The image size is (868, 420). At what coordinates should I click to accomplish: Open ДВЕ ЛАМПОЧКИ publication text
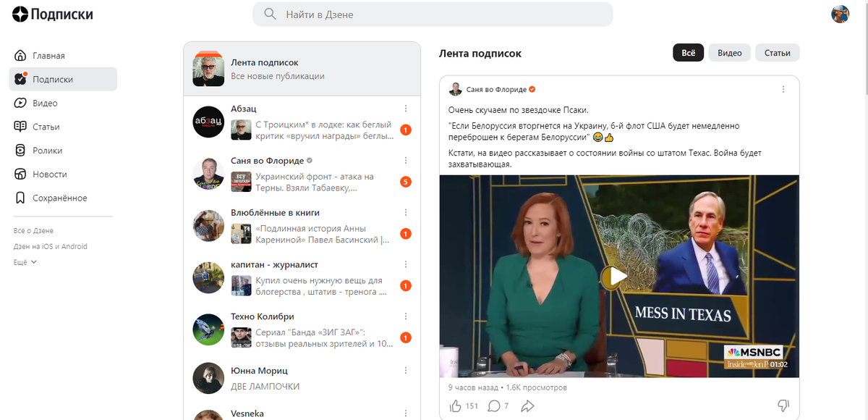click(265, 387)
